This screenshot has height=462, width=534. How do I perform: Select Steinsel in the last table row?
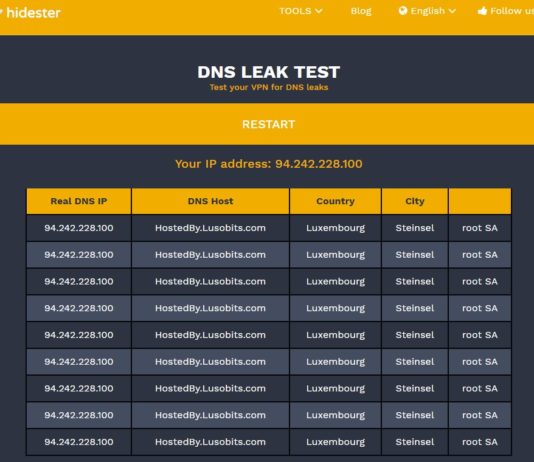click(x=415, y=442)
